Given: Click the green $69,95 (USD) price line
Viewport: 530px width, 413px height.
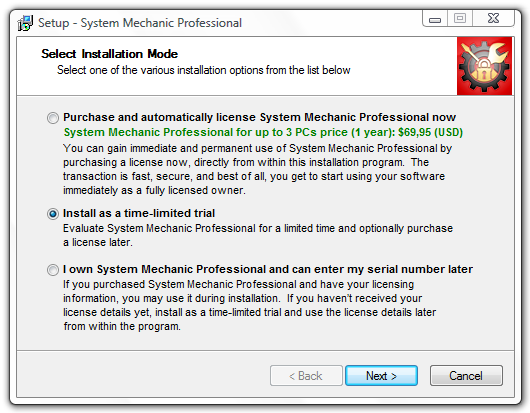Looking at the screenshot, I should pyautogui.click(x=263, y=132).
